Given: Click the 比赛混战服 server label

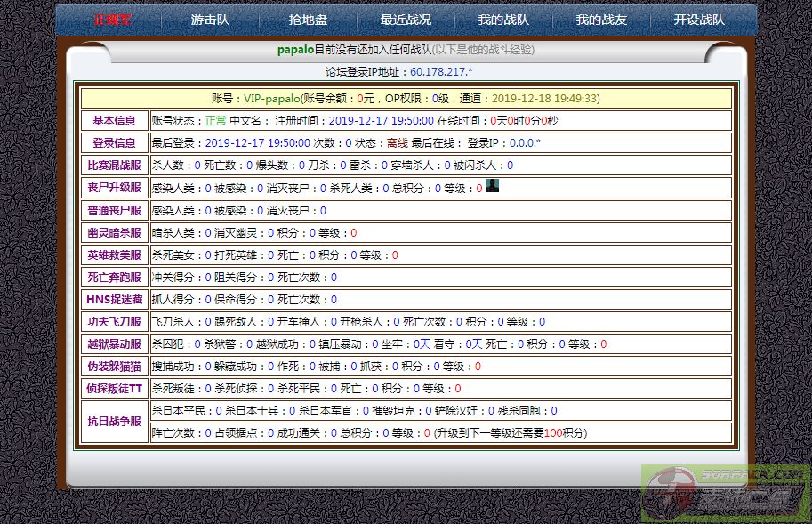Looking at the screenshot, I should coord(113,165).
